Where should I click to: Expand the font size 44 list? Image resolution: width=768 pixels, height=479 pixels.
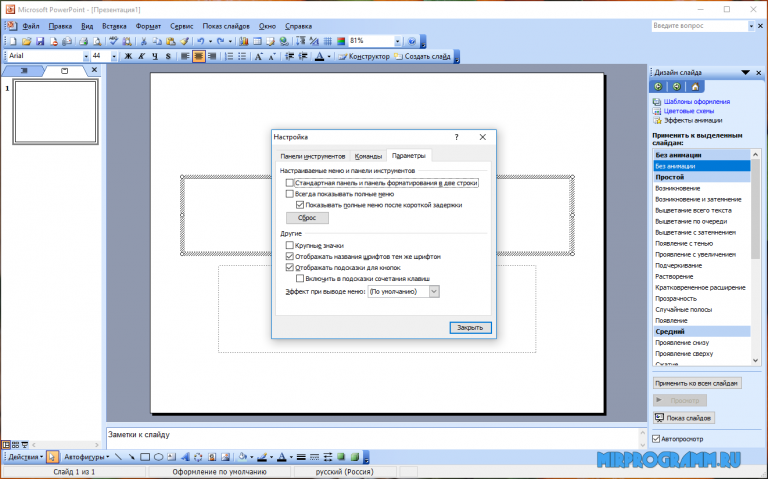[x=114, y=56]
